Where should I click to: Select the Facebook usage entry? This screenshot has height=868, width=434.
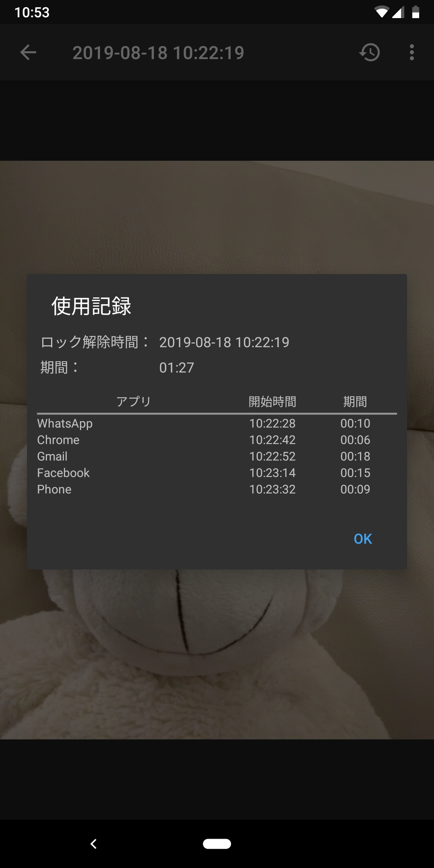[217, 473]
